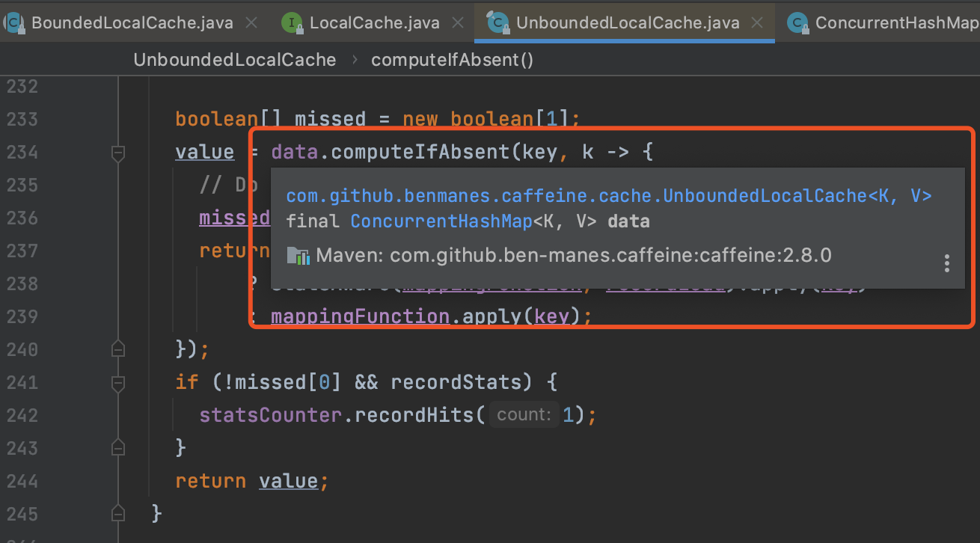Click the missed variable declaration on line 233

click(330, 120)
